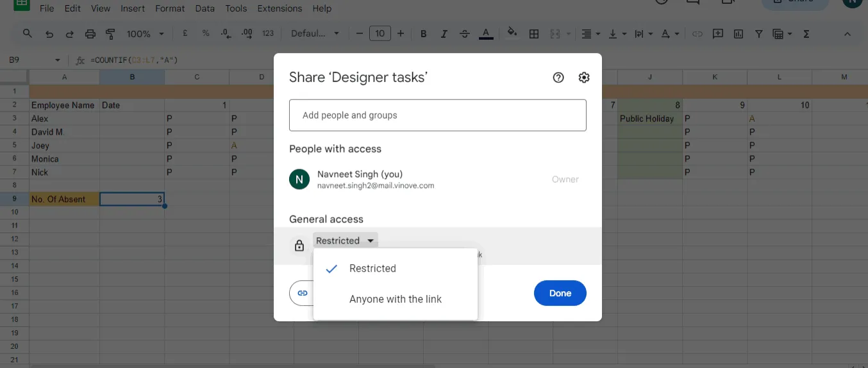The width and height of the screenshot is (868, 368).
Task: Open the text wrapping dropdown
Action: pyautogui.click(x=643, y=34)
